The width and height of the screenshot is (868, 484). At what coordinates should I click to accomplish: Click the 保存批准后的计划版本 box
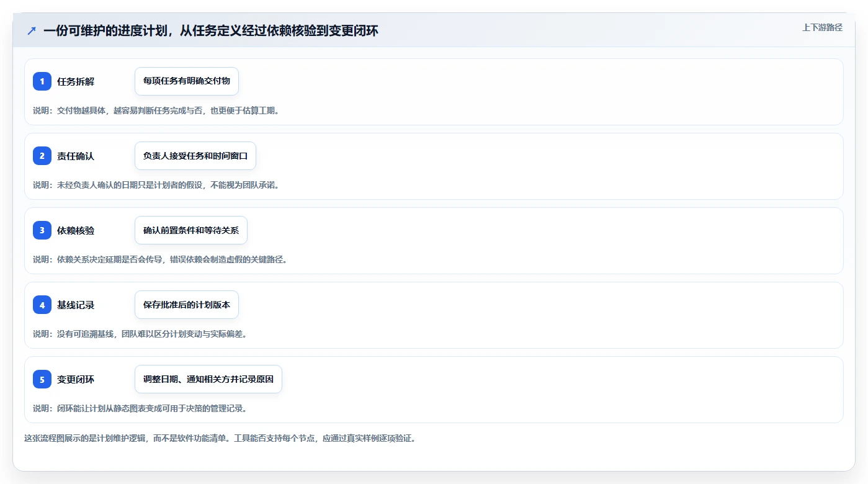click(x=187, y=305)
